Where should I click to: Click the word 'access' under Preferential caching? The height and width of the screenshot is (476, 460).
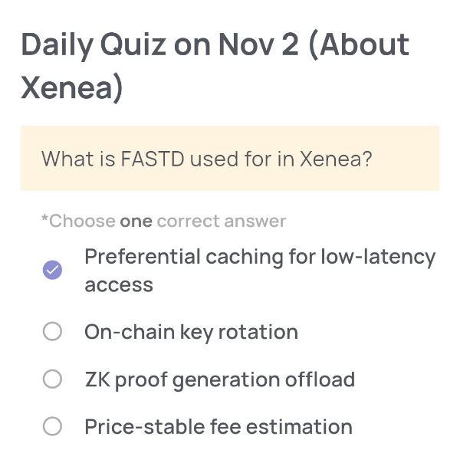click(x=119, y=284)
